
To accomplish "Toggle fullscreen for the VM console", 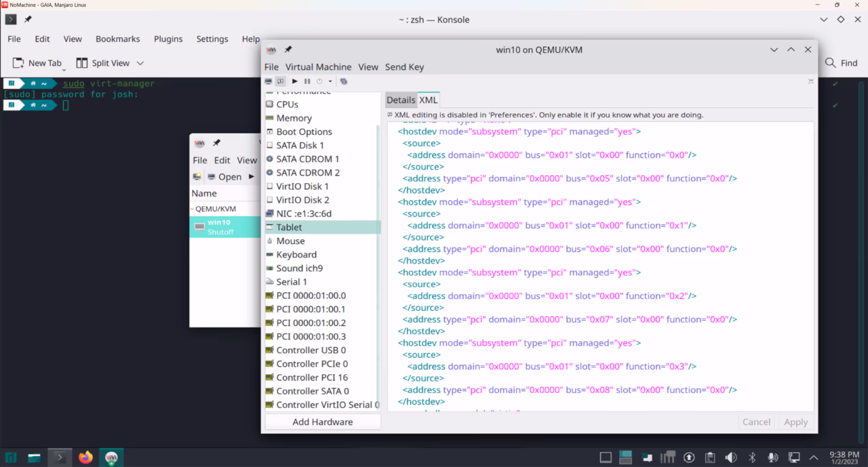I will [810, 81].
